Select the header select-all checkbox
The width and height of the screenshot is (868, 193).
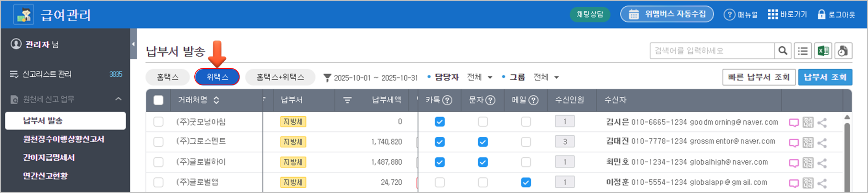click(x=158, y=100)
